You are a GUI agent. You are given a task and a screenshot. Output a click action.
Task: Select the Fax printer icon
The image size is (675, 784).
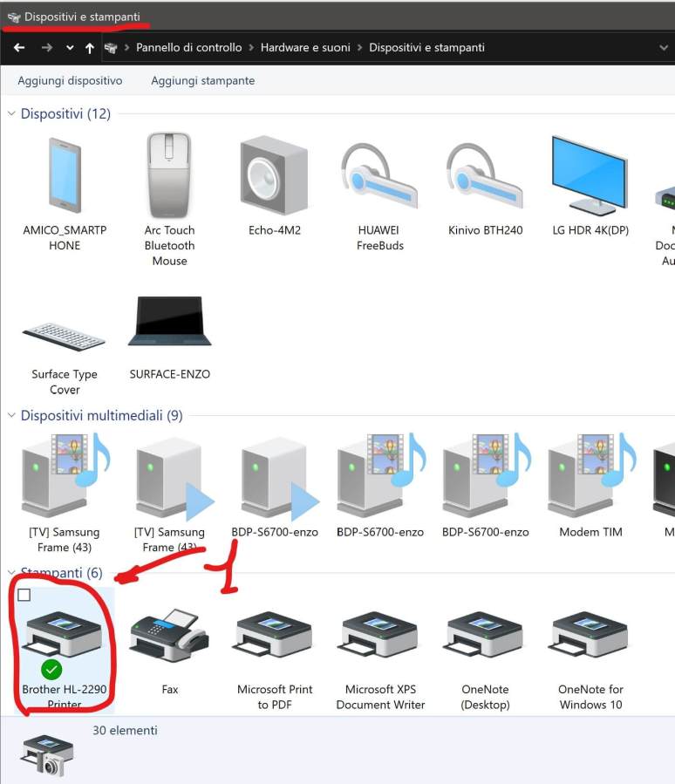(x=169, y=637)
